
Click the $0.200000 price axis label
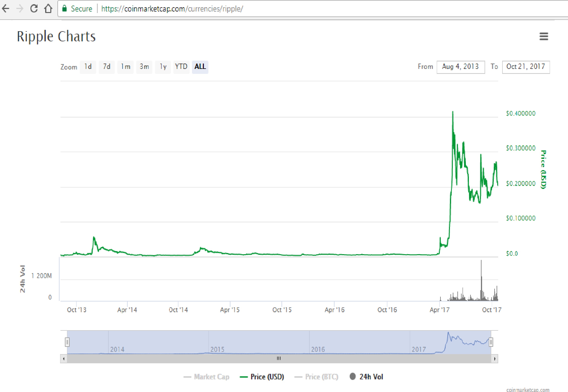521,184
